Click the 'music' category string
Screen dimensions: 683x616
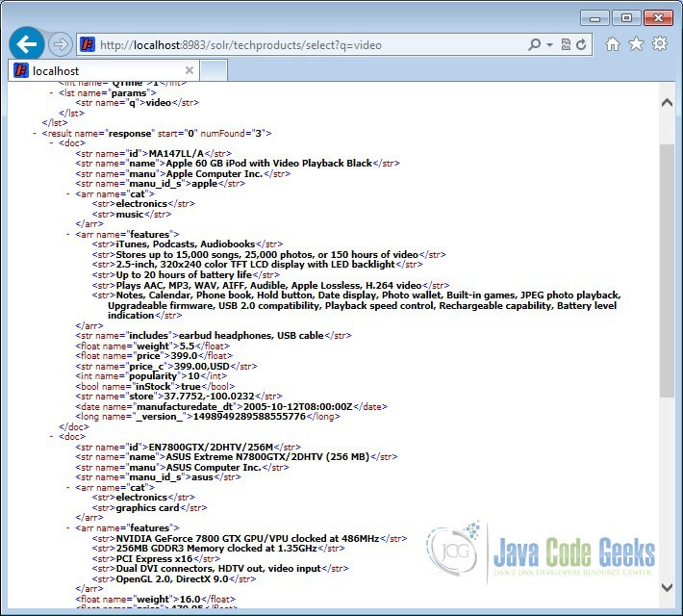pyautogui.click(x=129, y=214)
